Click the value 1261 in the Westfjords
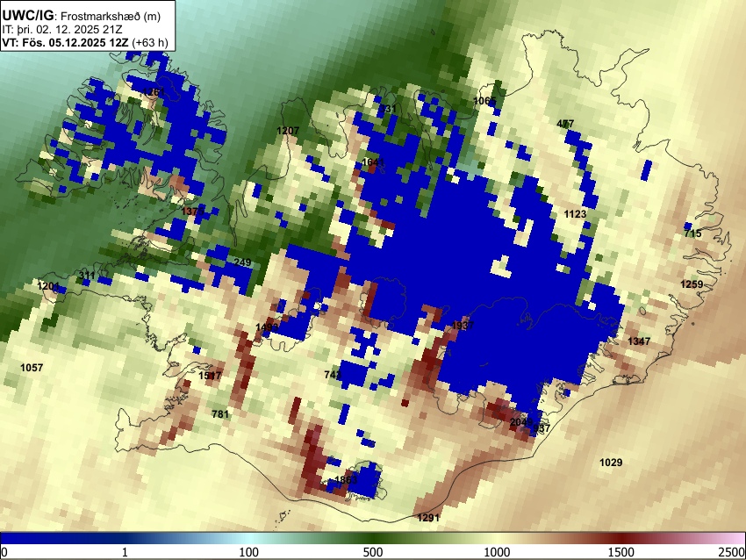Image resolution: width=746 pixels, height=560 pixels. pyautogui.click(x=154, y=92)
